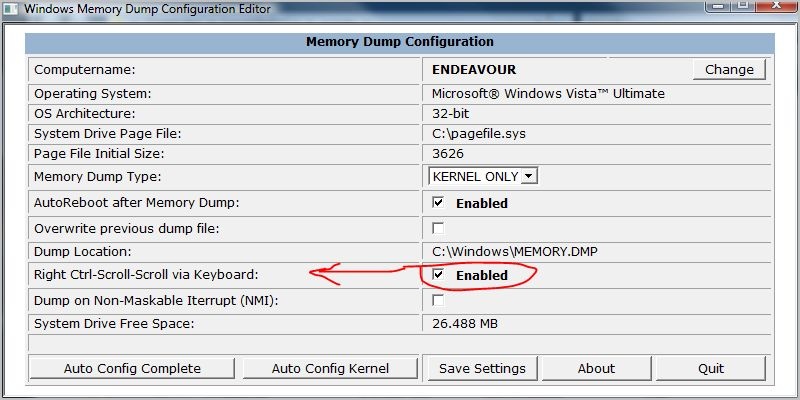Click Auto Config Kernel button
This screenshot has height=400, width=800.
(330, 368)
